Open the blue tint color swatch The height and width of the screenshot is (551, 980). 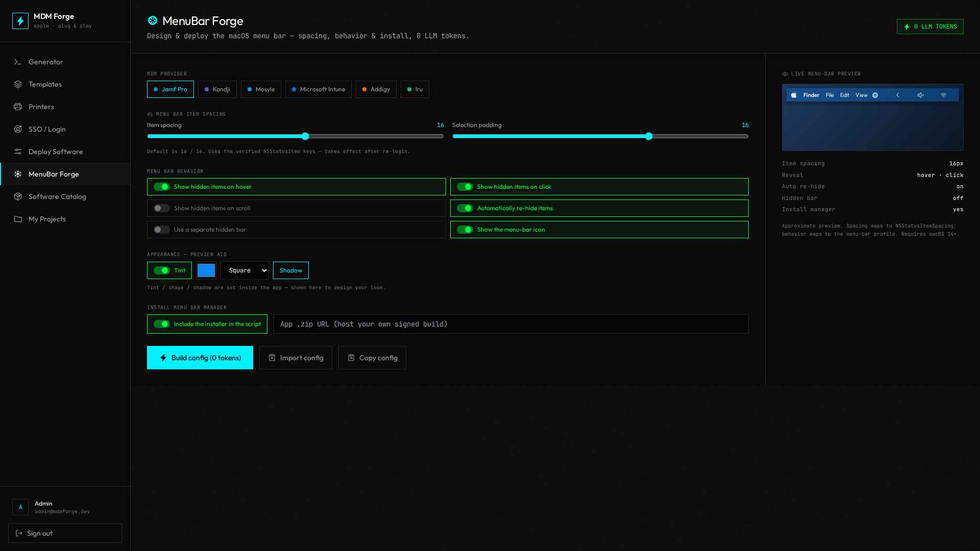[x=206, y=270]
